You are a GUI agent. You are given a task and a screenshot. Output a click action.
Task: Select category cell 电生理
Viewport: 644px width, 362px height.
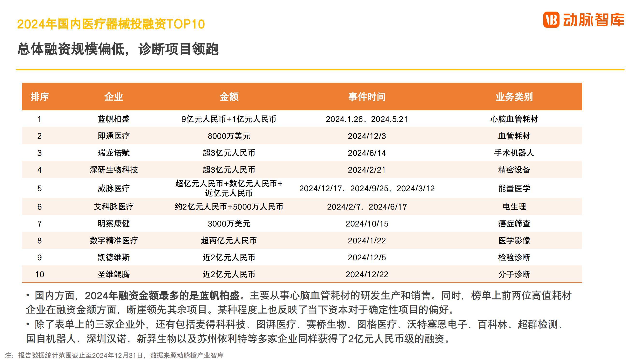click(x=514, y=207)
